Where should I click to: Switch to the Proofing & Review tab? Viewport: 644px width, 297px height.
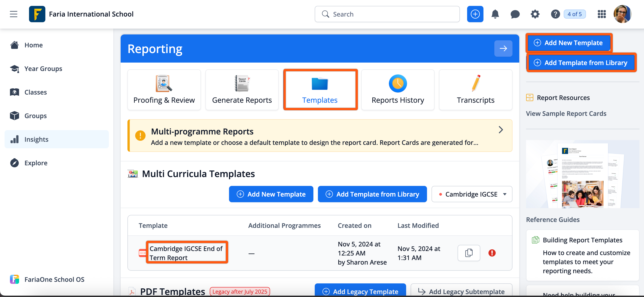coord(164,90)
